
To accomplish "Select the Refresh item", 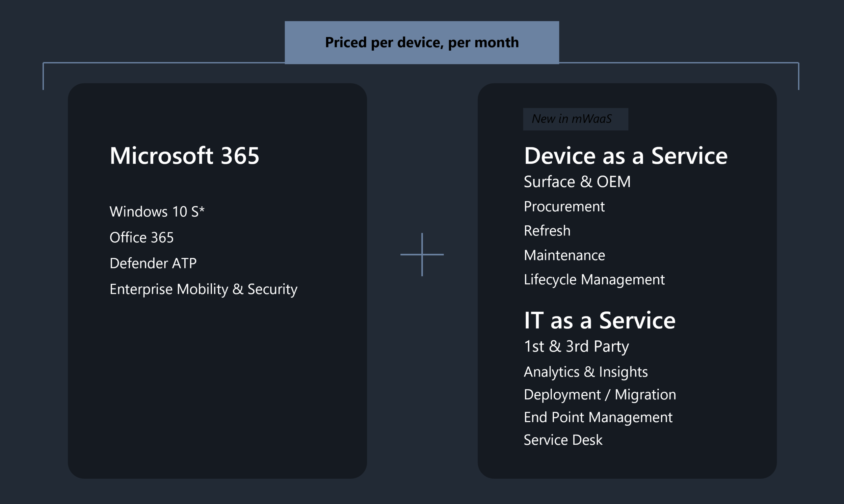I will pyautogui.click(x=547, y=231).
